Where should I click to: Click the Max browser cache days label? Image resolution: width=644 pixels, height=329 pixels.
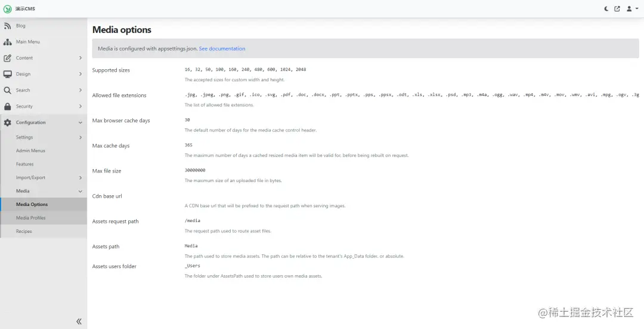(x=121, y=121)
